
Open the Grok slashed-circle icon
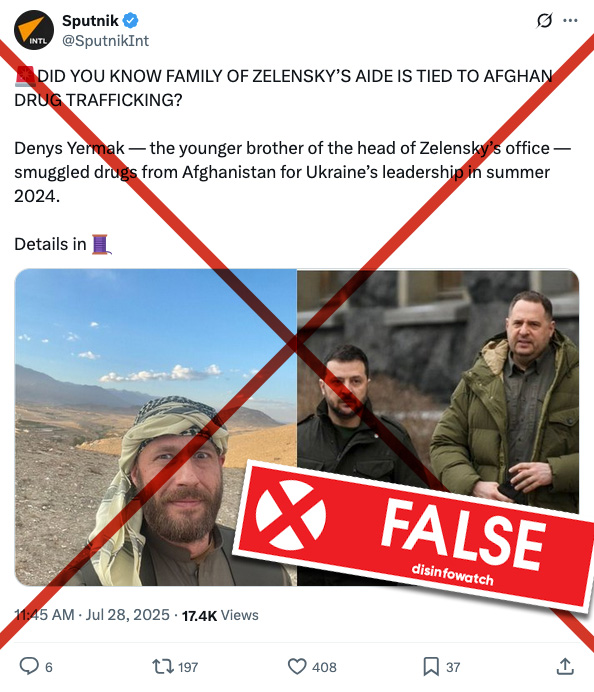(545, 20)
